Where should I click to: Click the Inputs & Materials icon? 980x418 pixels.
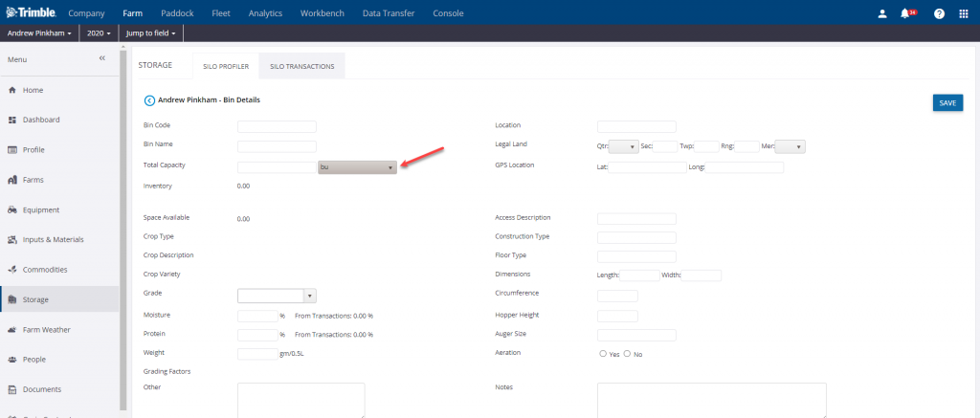pyautogui.click(x=11, y=239)
